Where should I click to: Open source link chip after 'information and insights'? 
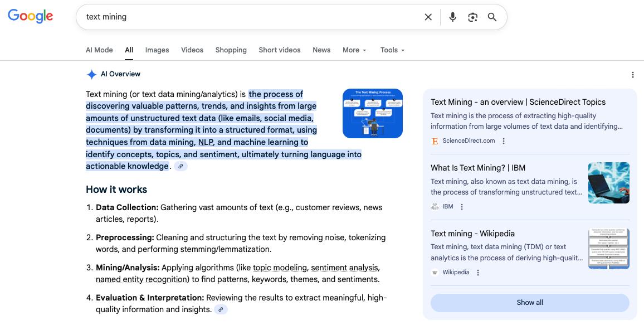(221, 309)
